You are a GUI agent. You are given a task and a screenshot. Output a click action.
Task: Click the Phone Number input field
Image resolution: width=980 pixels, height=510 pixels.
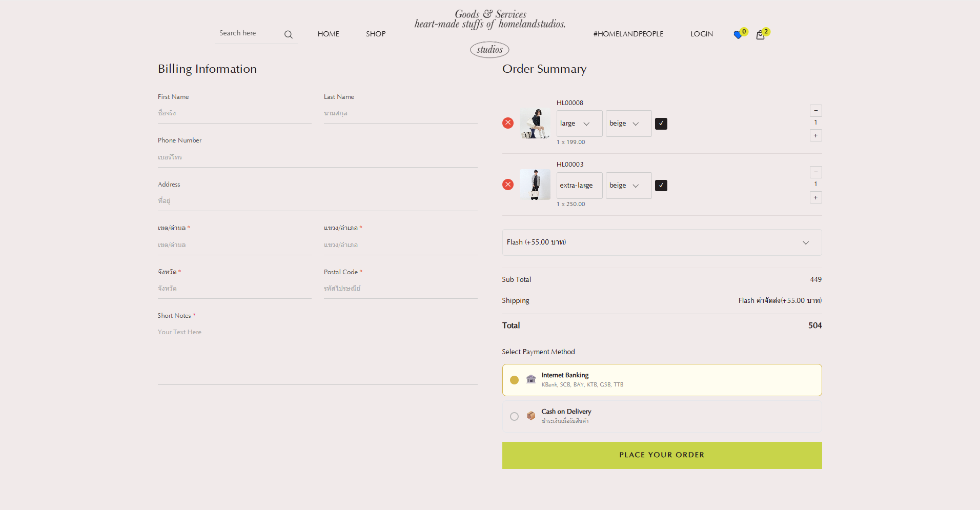coord(317,157)
